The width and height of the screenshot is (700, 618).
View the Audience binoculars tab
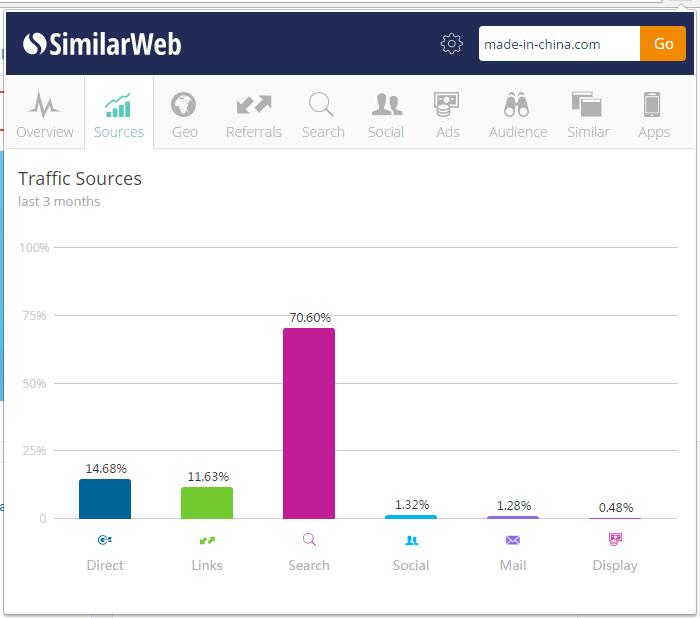click(x=517, y=114)
